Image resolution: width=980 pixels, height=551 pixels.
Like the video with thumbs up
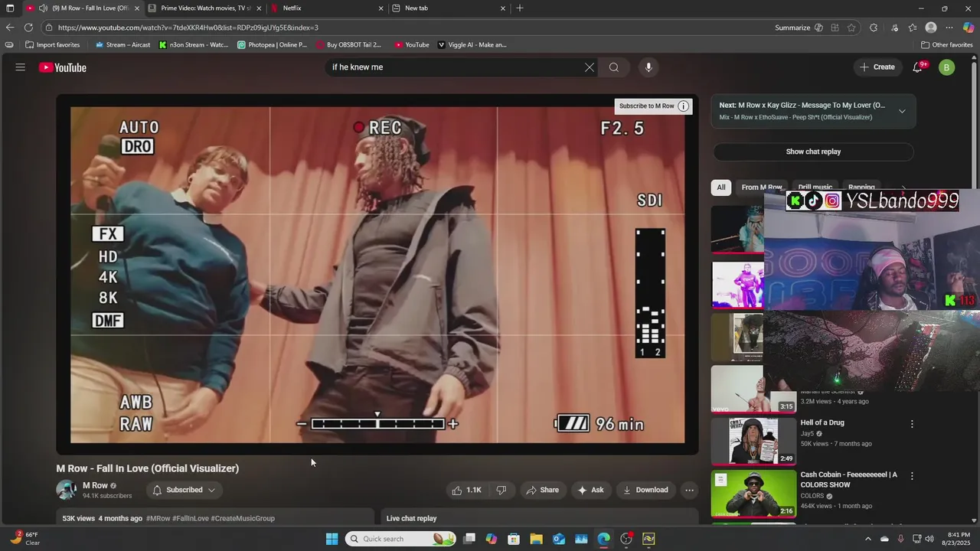[x=467, y=490]
